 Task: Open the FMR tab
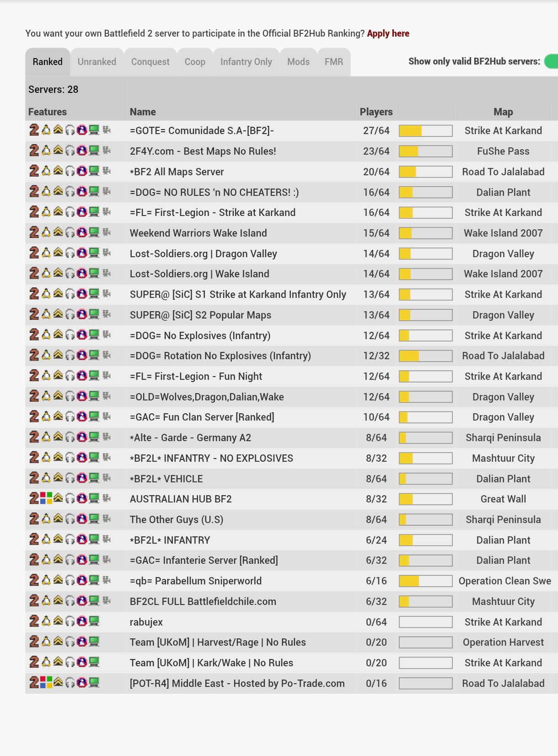[334, 62]
